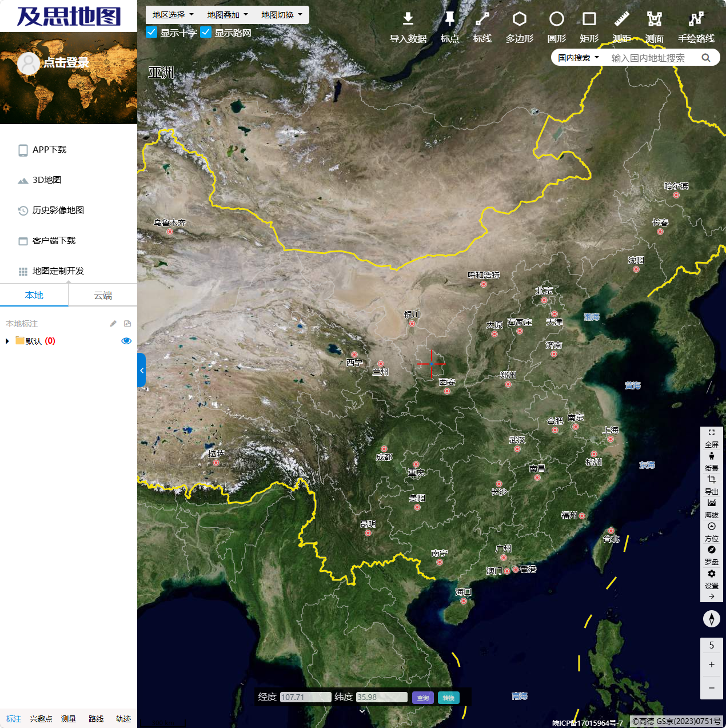Open the map switch (地图切换) dropdown

[282, 15]
